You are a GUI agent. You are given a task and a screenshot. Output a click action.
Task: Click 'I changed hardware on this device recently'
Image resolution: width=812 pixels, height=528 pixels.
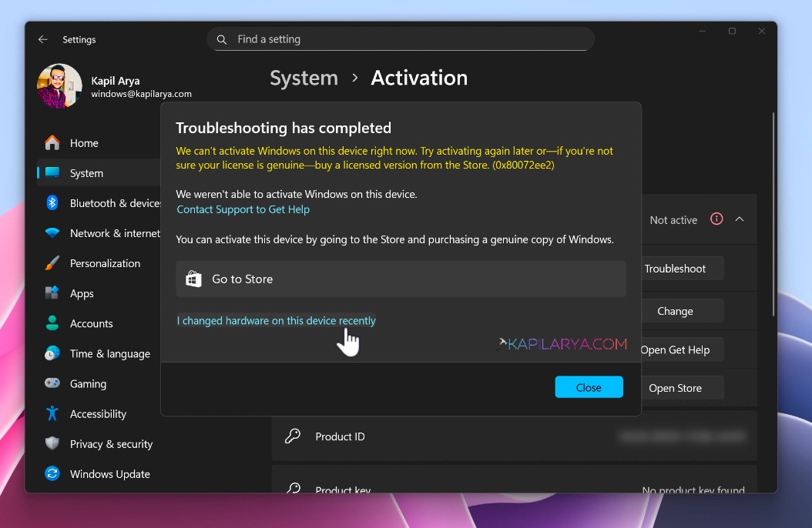277,321
